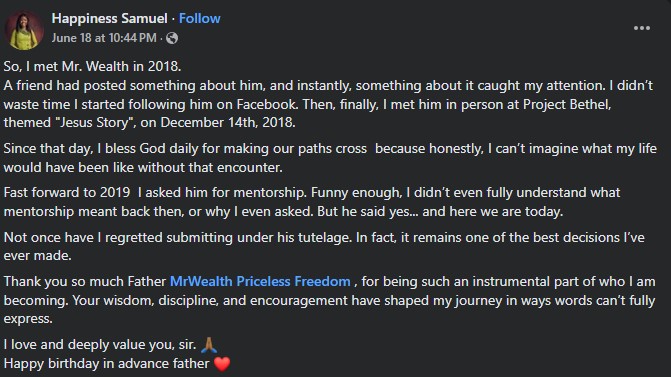Click the globe public audience icon
This screenshot has width=671, height=377.
(x=172, y=38)
